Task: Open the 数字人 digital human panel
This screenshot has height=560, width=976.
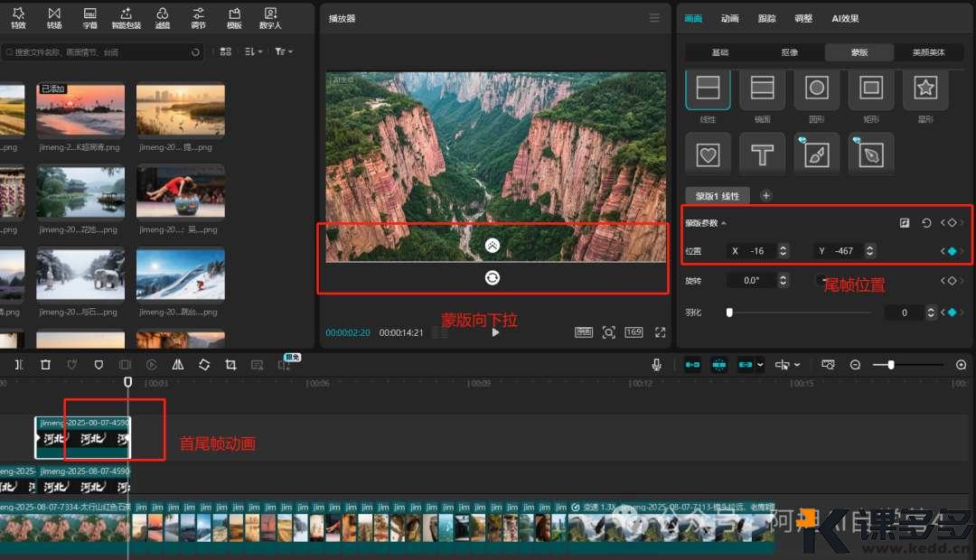Action: 270,18
